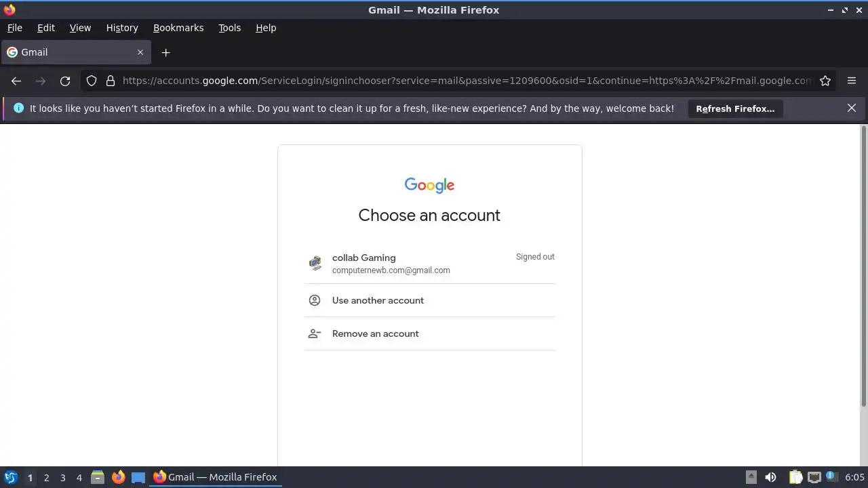
Task: Switch to workspace 3
Action: coord(62,477)
